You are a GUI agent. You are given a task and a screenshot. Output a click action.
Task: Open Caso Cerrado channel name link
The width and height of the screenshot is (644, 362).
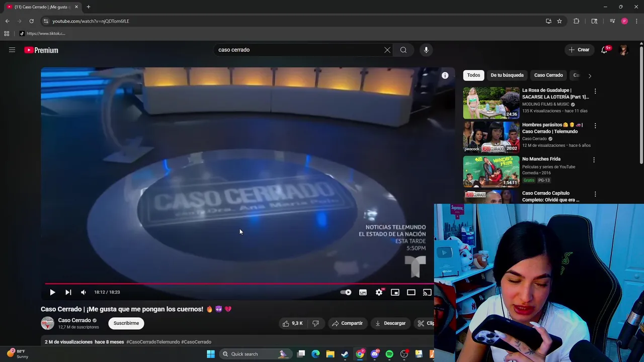[74, 320]
